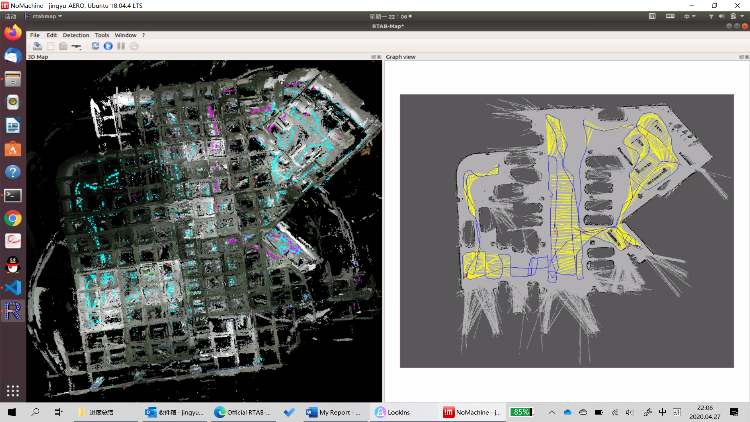Screen dimensions: 750x422
Task: Show applications grid in Ubuntu dock
Action: (13, 391)
